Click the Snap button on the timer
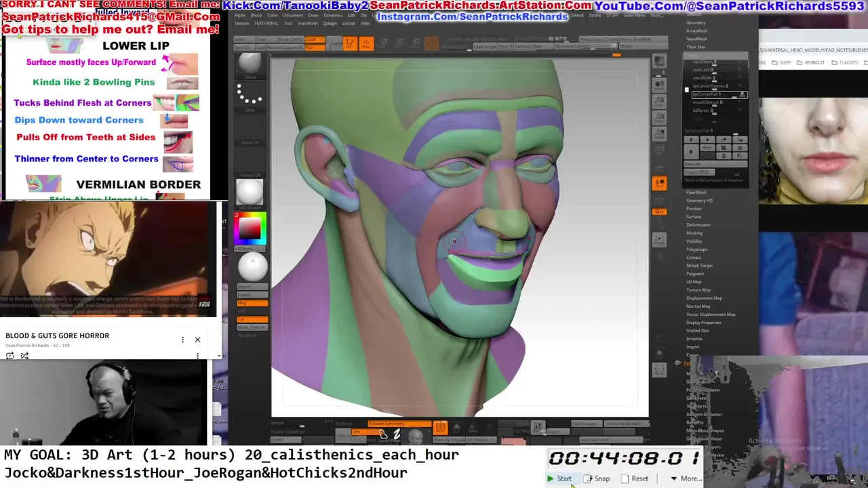The image size is (868, 488). point(597,479)
